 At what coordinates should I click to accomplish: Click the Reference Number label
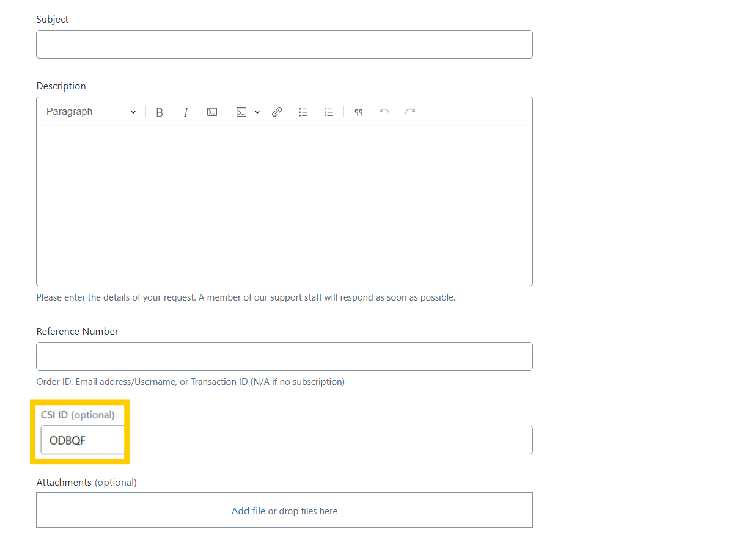[x=77, y=332]
